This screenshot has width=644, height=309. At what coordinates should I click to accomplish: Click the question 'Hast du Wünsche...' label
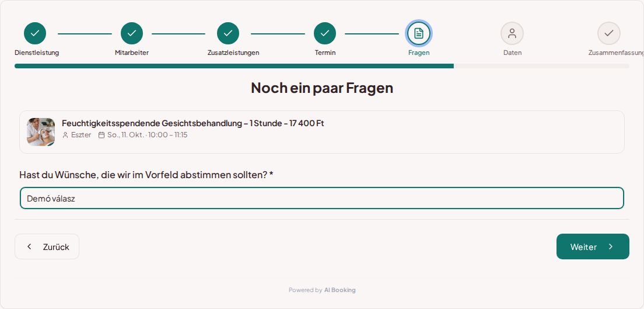(x=146, y=175)
